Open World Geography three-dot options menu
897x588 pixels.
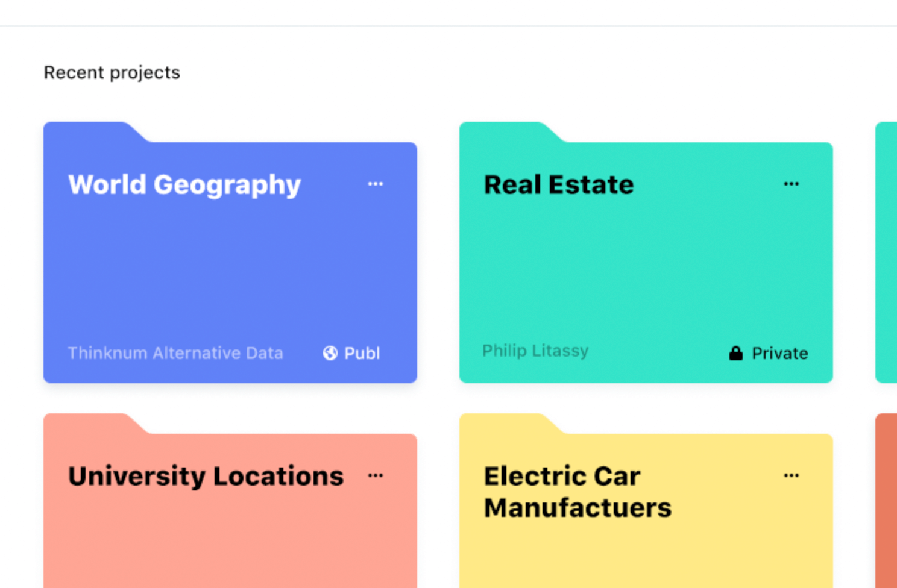tap(375, 184)
